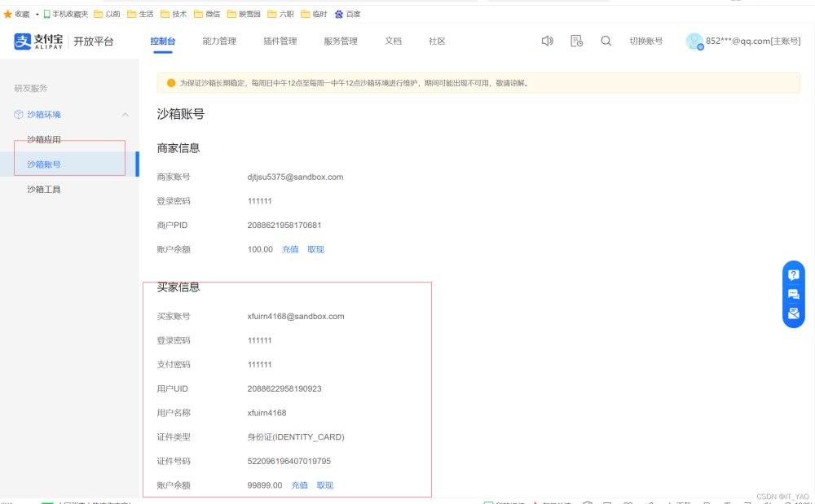Open the 微信 bookmark folder
Screen dimensions: 815x504
207,14
